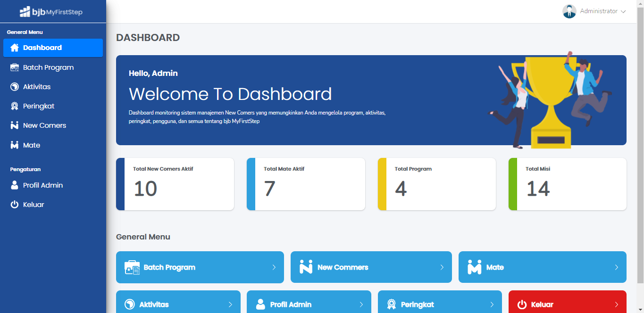This screenshot has height=313, width=644.
Task: Click the person icon on Profil Admin card
Action: click(260, 305)
